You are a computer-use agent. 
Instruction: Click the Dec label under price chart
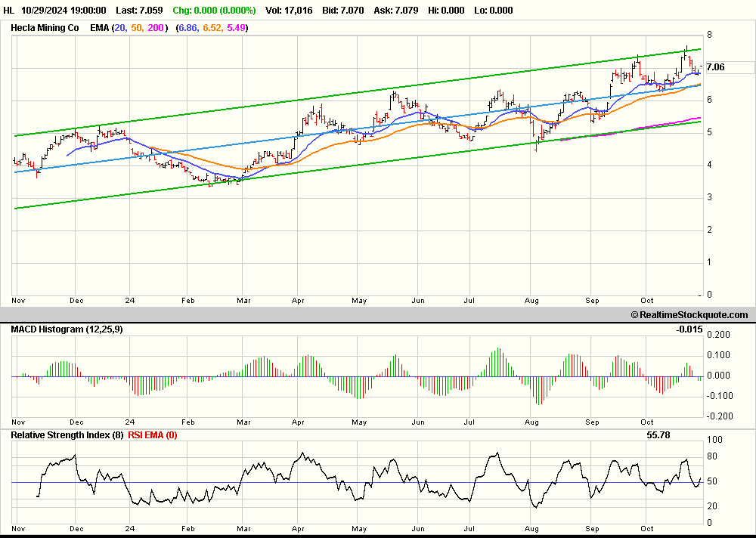[x=76, y=300]
